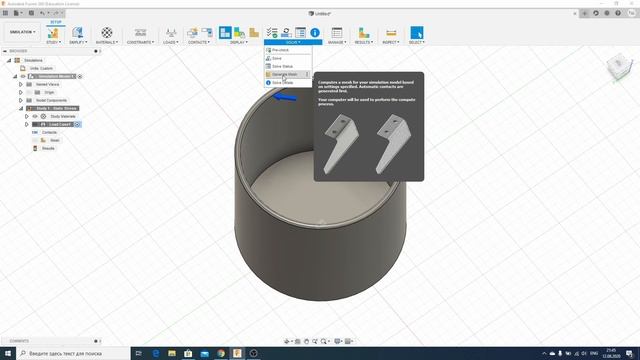Click the Help question mark icon

pos(618,13)
